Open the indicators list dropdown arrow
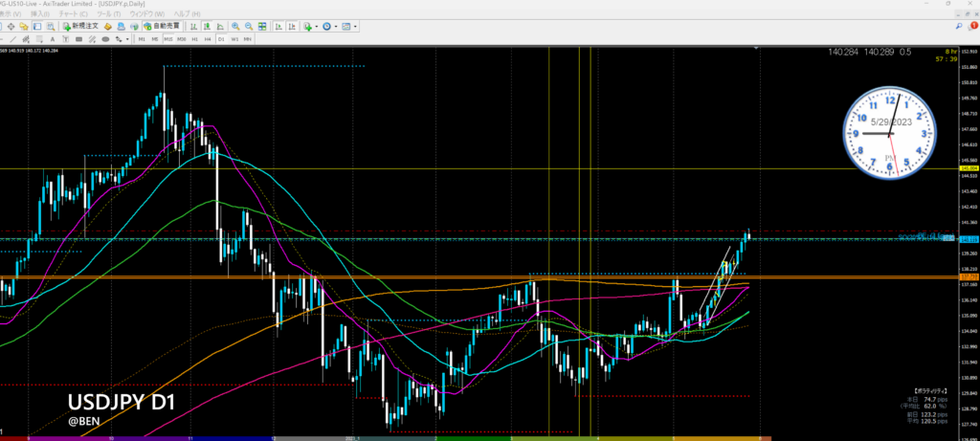 tap(317, 27)
